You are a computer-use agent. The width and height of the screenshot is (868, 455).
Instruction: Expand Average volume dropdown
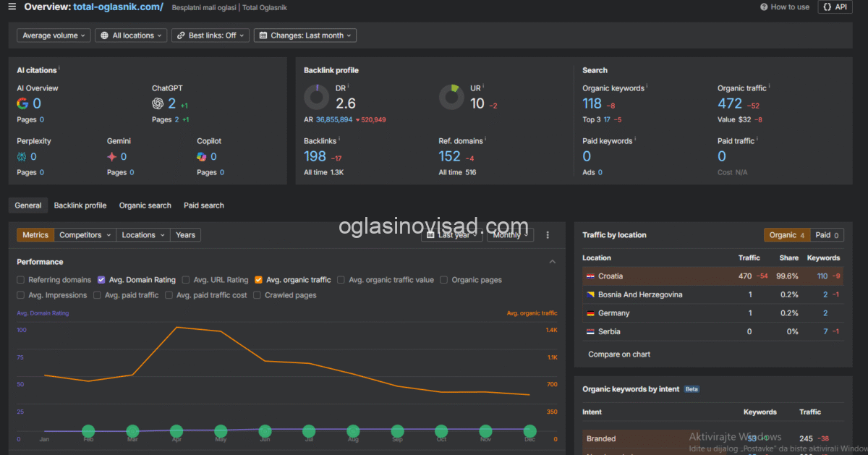(x=54, y=35)
